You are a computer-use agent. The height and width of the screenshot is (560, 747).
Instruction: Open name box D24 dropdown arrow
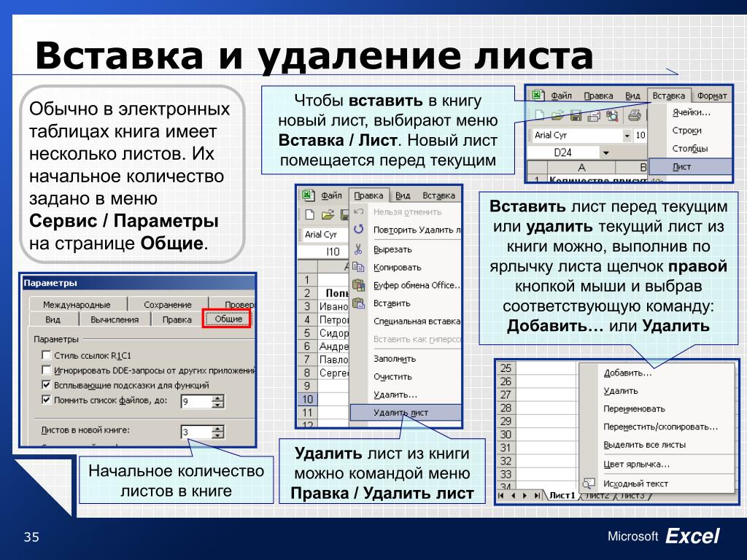point(606,153)
